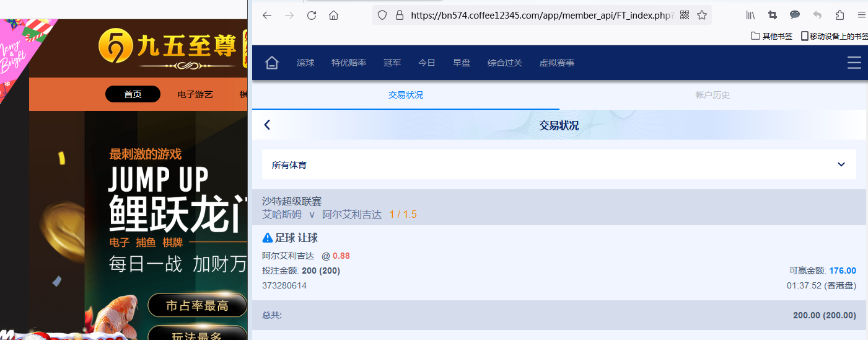
Task: Click the back chevron beside 交易状况 header
Action: click(267, 125)
